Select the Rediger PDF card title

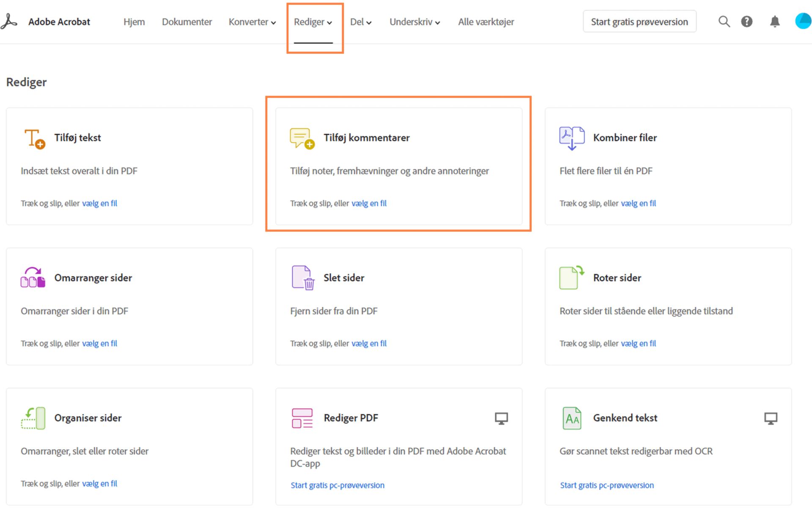351,418
